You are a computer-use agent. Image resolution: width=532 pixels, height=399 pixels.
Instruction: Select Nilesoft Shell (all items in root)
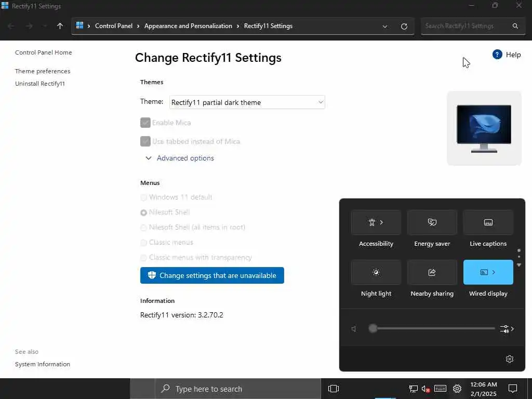pyautogui.click(x=143, y=228)
